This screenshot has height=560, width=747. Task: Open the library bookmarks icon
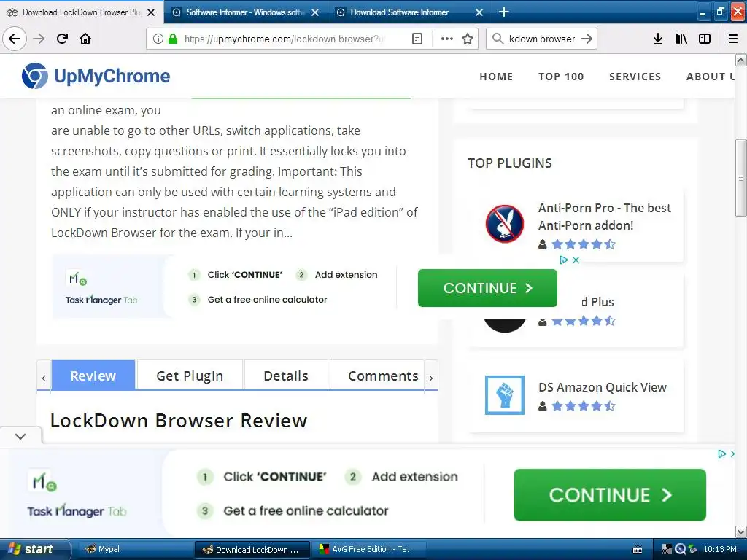681,39
